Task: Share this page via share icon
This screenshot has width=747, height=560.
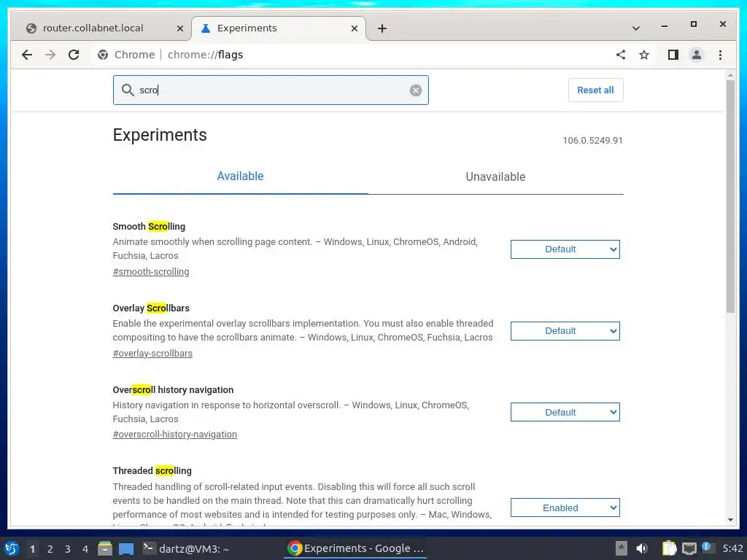Action: (620, 55)
